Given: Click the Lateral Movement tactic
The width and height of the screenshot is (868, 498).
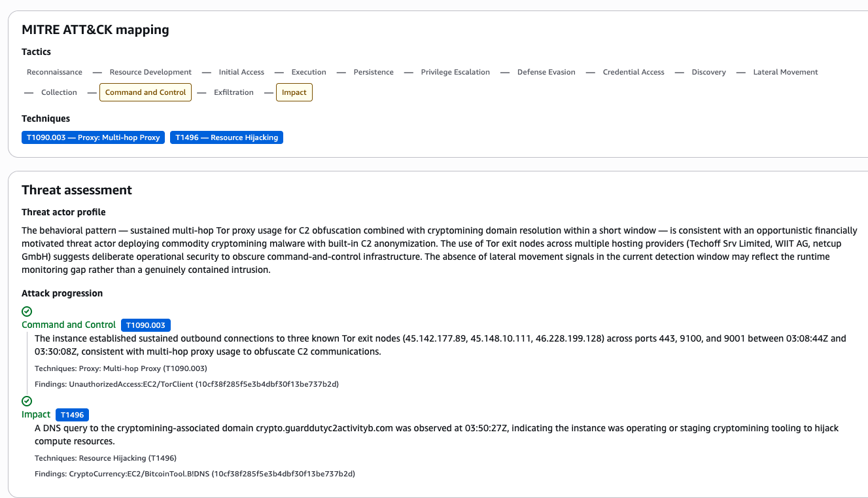Looking at the screenshot, I should [x=786, y=72].
